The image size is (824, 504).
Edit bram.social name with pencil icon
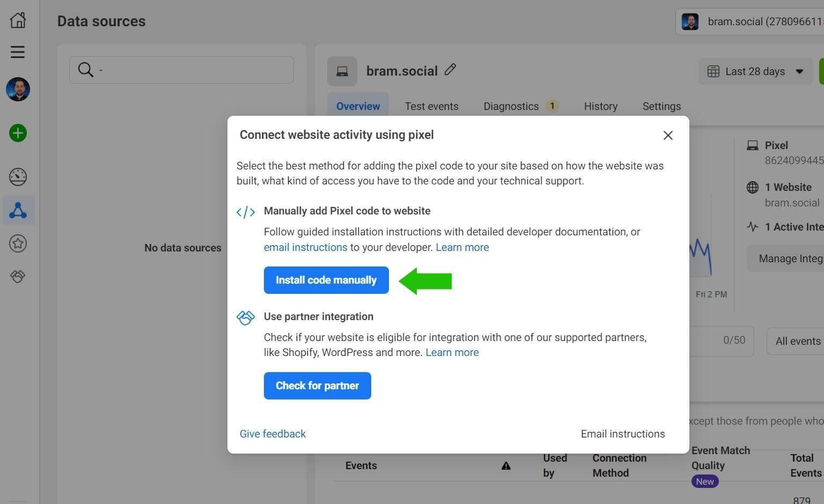tap(450, 70)
